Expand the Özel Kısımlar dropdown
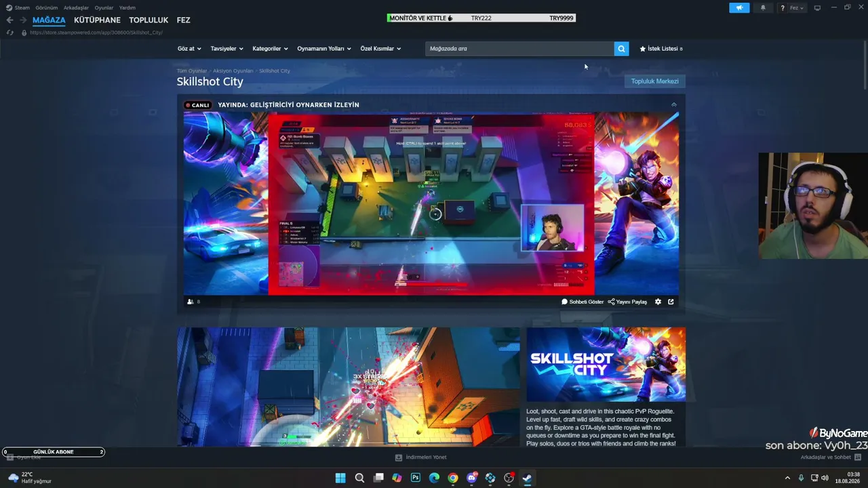The image size is (868, 488). (x=380, y=49)
